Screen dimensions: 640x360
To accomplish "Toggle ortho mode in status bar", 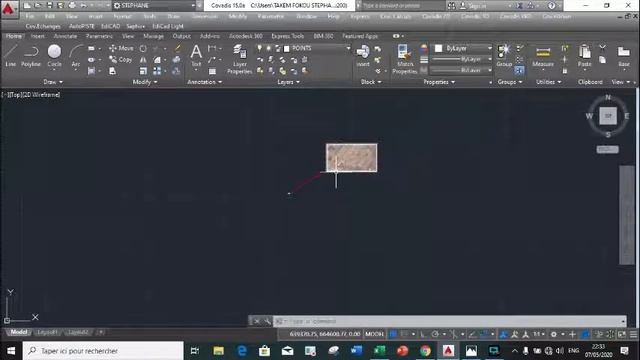I will click(x=423, y=334).
